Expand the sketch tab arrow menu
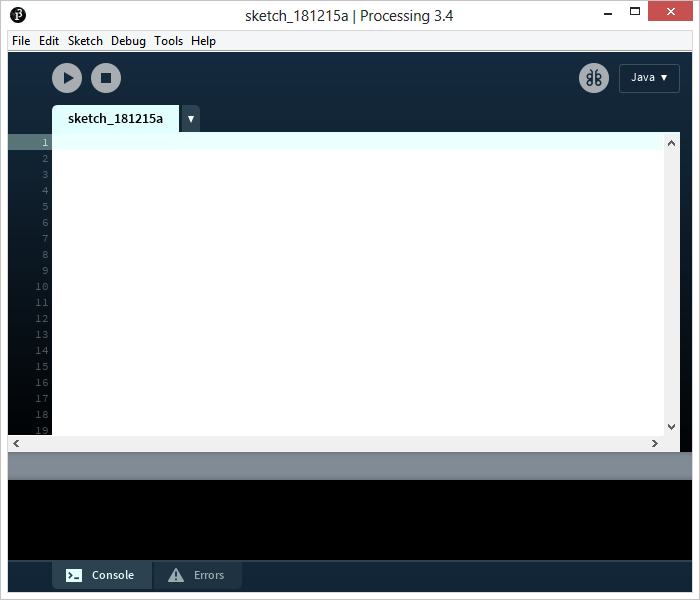The height and width of the screenshot is (600, 700). coord(190,119)
